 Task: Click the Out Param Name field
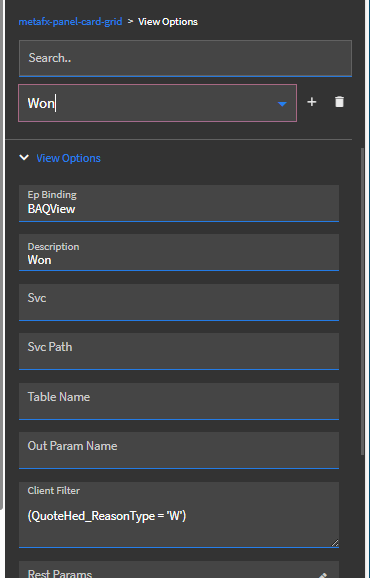tap(179, 450)
